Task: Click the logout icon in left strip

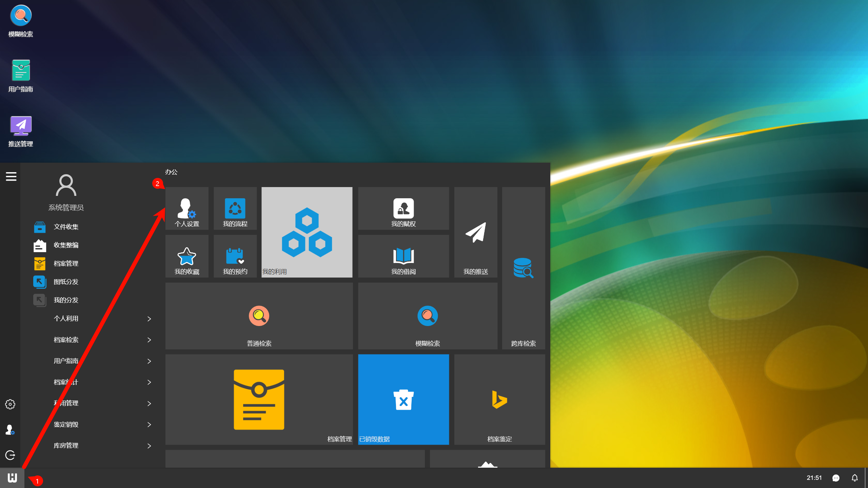Action: tap(10, 455)
